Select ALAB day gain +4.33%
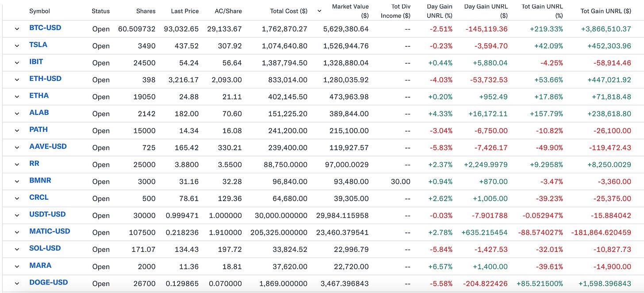The height and width of the screenshot is (293, 644). pos(441,114)
